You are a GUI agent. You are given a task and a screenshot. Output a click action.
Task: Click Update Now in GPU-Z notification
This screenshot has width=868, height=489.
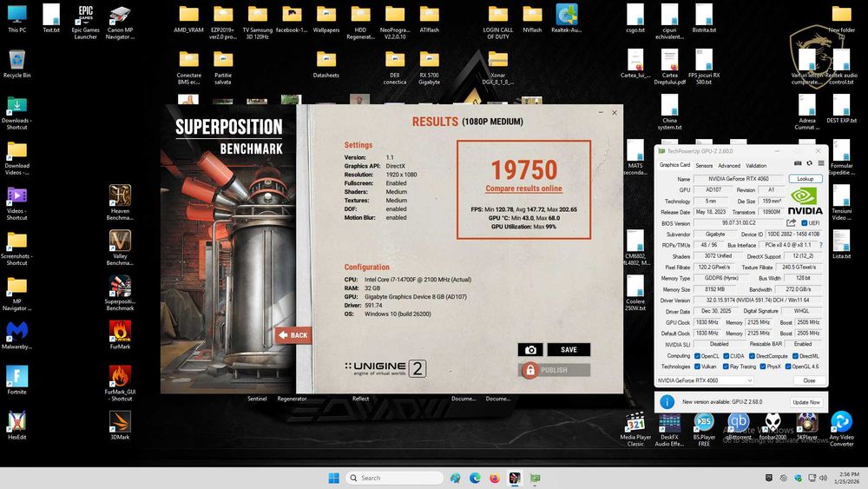[806, 402]
